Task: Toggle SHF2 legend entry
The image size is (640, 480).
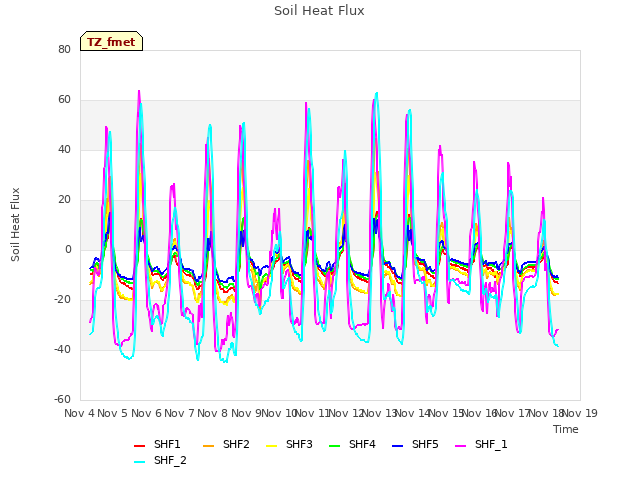Action: [226, 444]
